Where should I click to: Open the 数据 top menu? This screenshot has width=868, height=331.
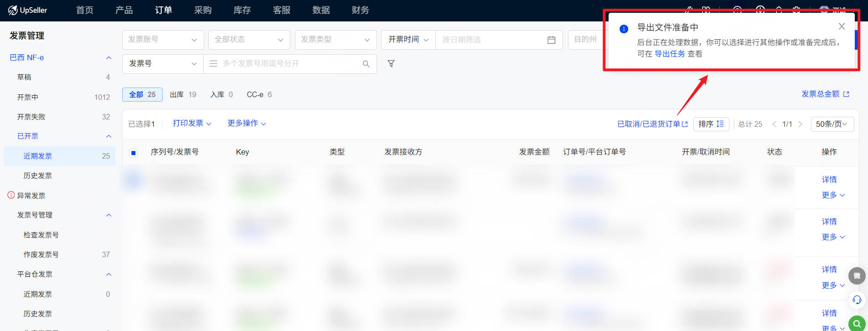point(321,10)
